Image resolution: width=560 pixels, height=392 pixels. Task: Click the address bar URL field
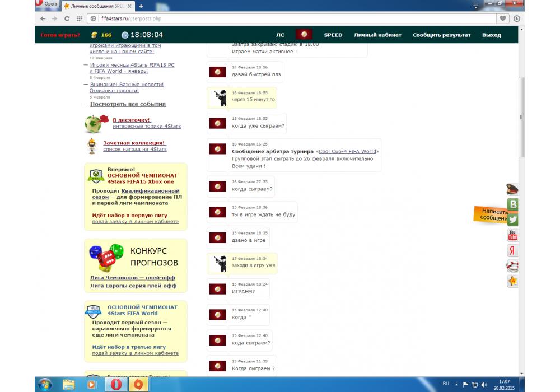[x=280, y=18]
